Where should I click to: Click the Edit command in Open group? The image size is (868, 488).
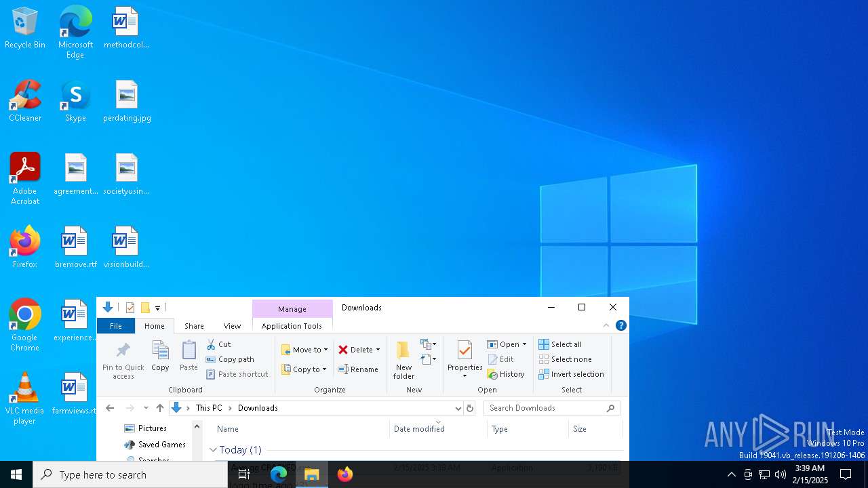(500, 359)
